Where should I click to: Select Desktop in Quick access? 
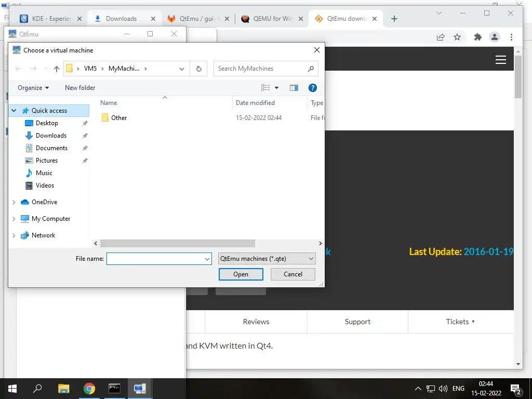47,123
